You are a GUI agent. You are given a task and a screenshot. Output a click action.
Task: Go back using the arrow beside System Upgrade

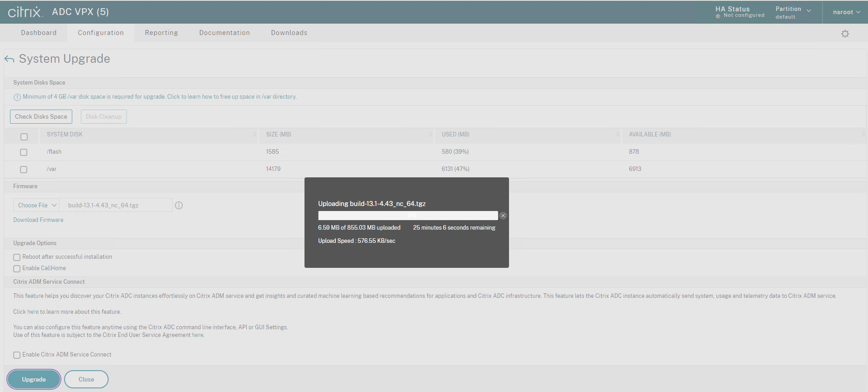pos(9,59)
